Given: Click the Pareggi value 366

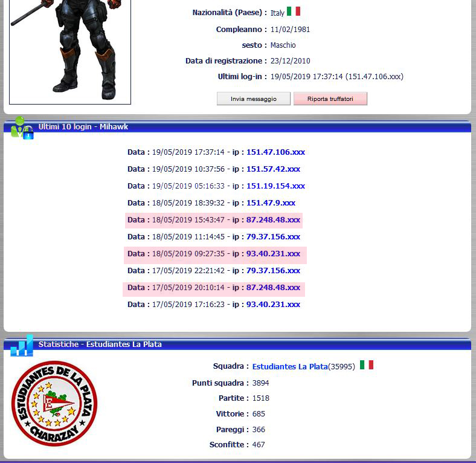Looking at the screenshot, I should [x=259, y=429].
